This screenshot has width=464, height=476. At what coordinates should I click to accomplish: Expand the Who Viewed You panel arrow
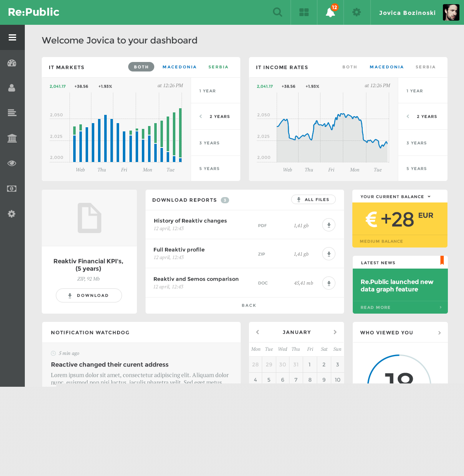pos(439,333)
